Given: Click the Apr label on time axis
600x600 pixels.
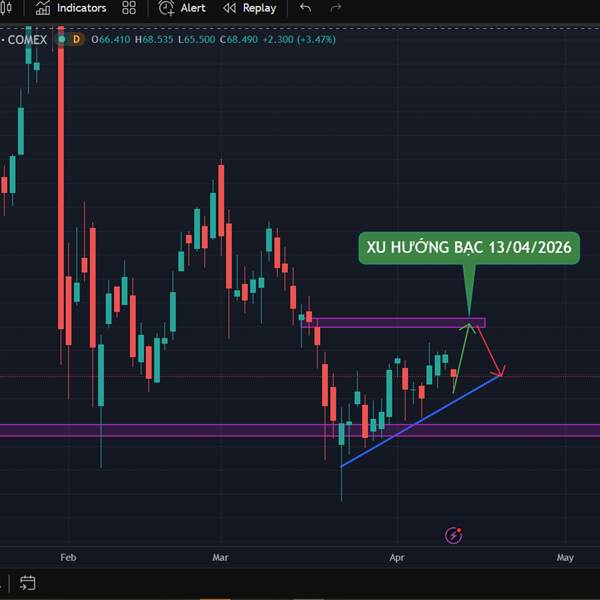Looking at the screenshot, I should 397,558.
